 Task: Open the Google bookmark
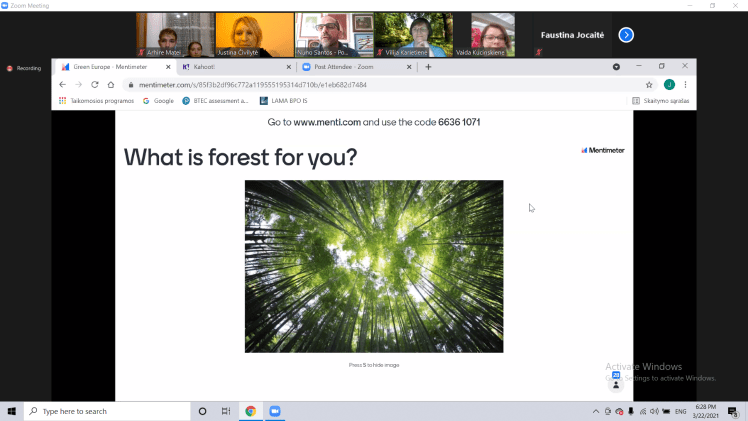[x=158, y=101]
